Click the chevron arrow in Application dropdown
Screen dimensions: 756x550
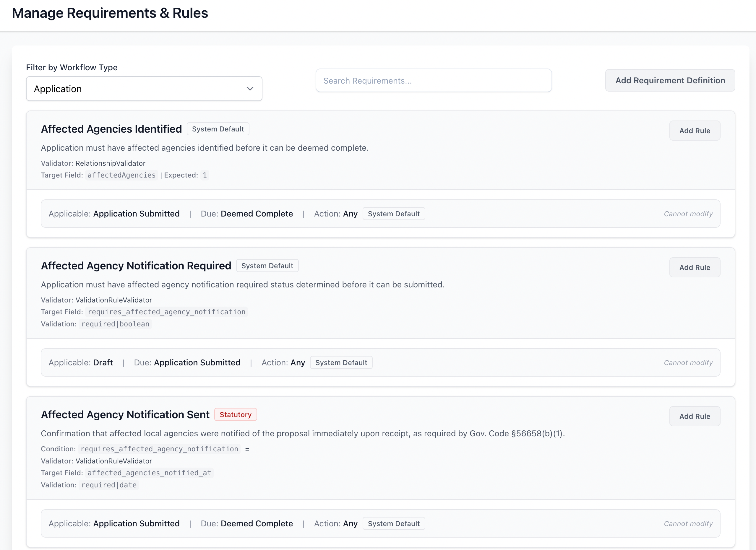(250, 89)
